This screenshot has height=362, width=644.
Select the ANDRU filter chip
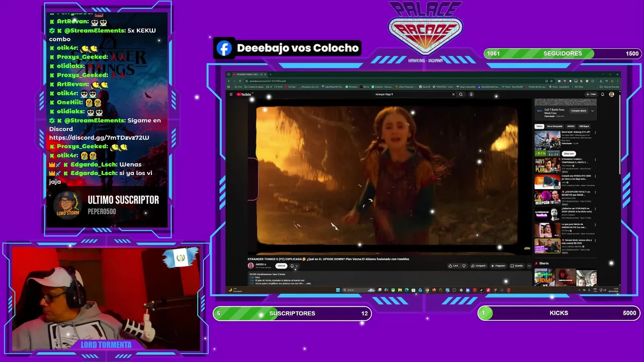pyautogui.click(x=571, y=126)
